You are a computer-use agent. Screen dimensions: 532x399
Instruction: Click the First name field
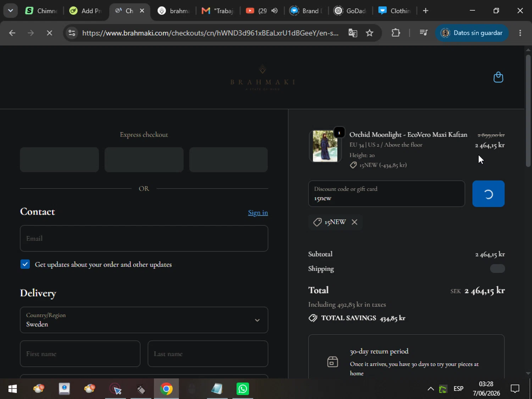80,354
